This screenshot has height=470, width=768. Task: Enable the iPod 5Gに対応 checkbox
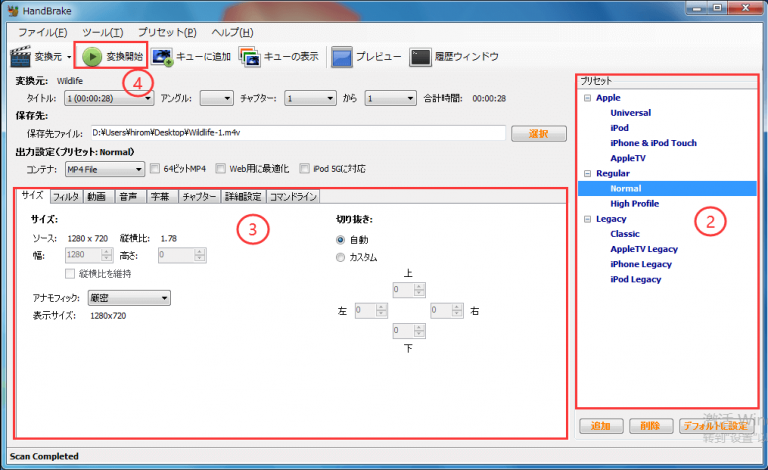point(305,168)
